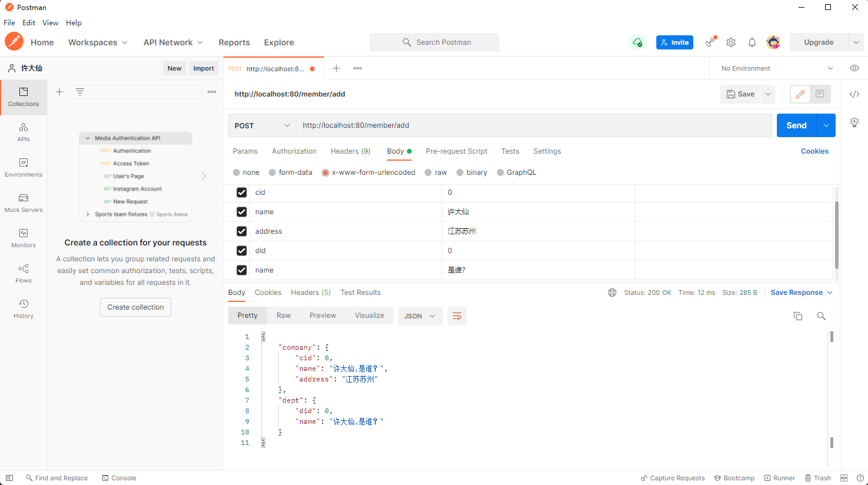Uncheck the 许大仙 name row checkbox

point(242,212)
